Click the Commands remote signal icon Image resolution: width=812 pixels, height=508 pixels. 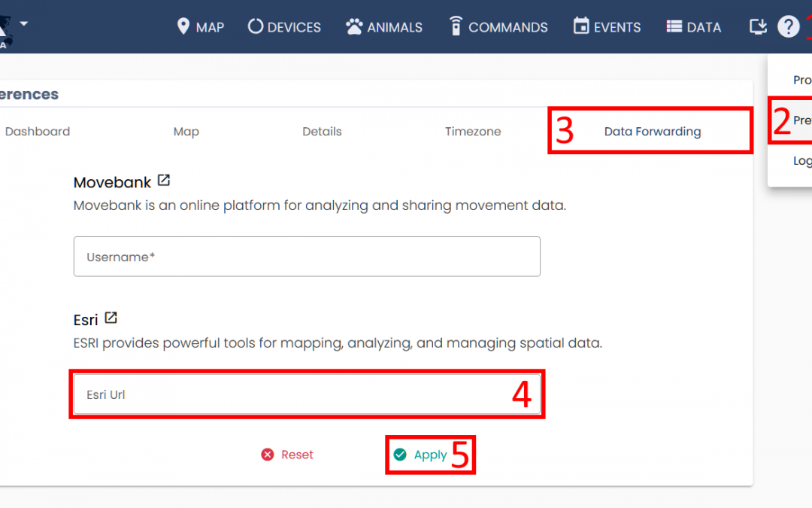click(455, 26)
